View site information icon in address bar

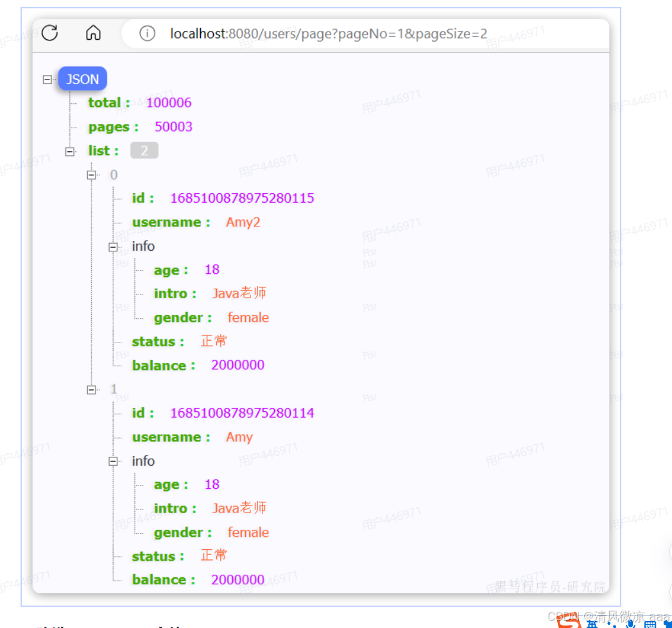147,33
